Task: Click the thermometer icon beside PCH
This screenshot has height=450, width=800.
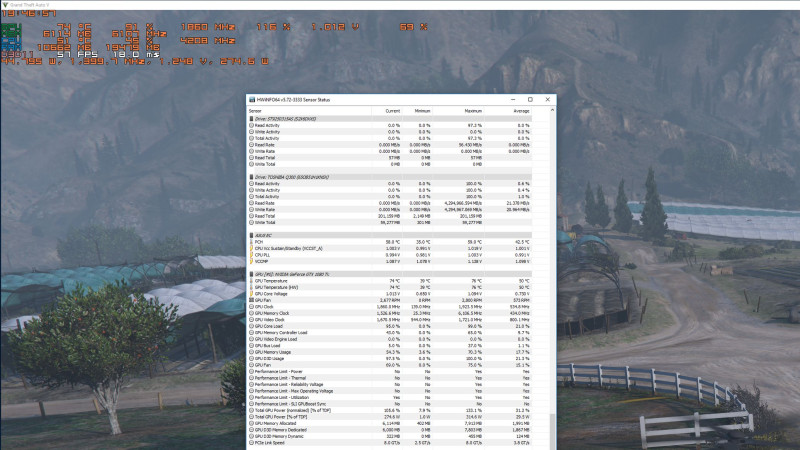Action: coord(252,242)
